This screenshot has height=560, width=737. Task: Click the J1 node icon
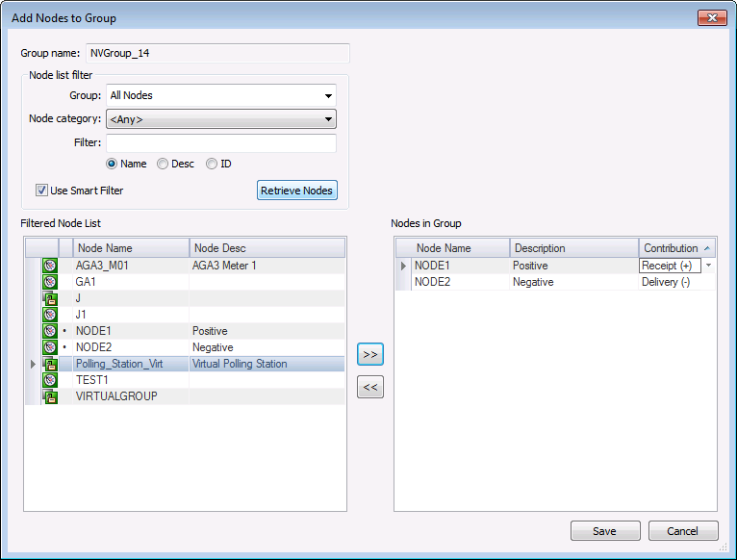point(50,315)
